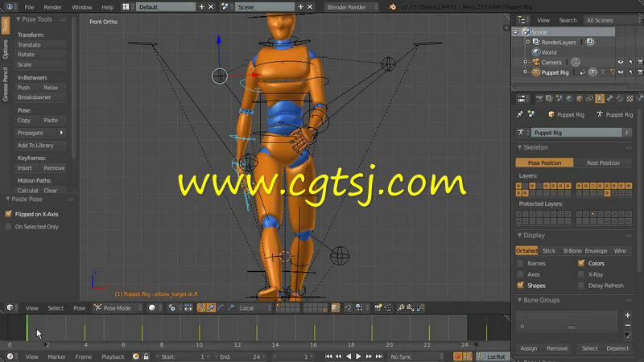The height and width of the screenshot is (362, 644).
Task: Hide Puppet Rig using its eye icon
Action: [621, 72]
